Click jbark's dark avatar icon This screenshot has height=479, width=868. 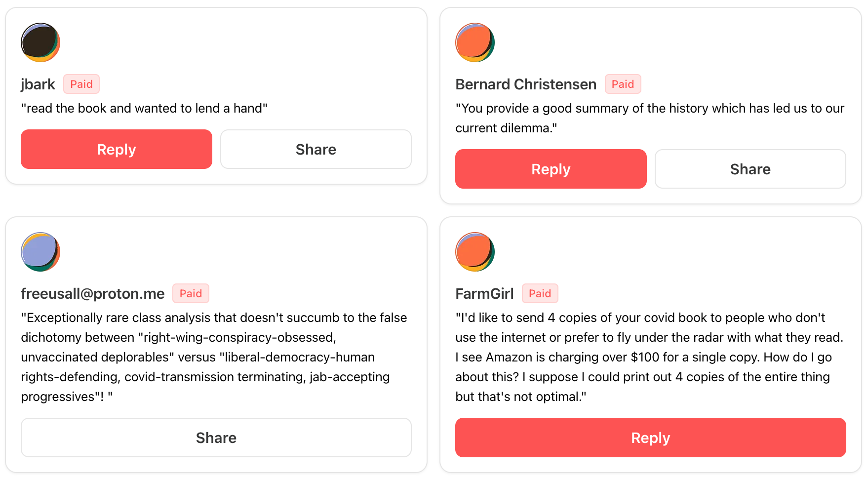coord(40,42)
